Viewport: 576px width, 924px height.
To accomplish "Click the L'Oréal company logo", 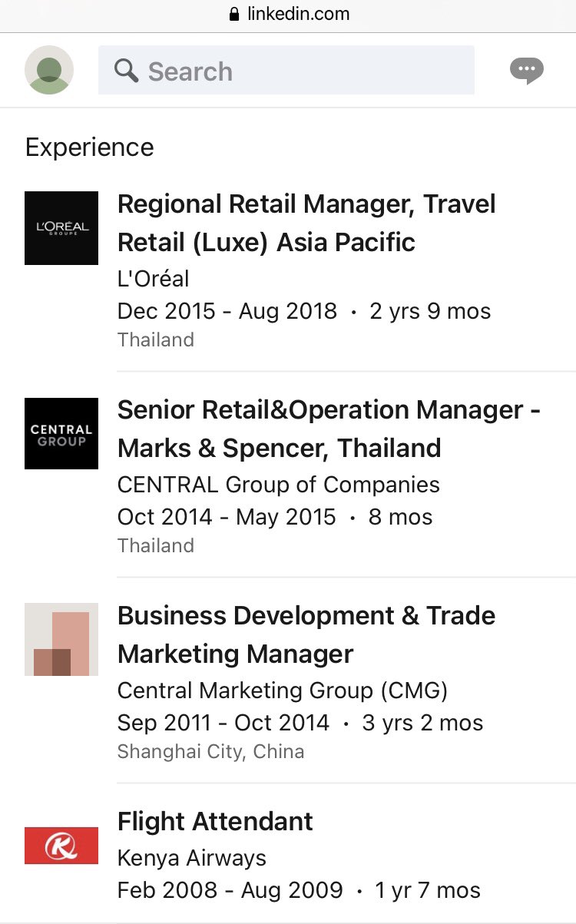I will pos(61,228).
